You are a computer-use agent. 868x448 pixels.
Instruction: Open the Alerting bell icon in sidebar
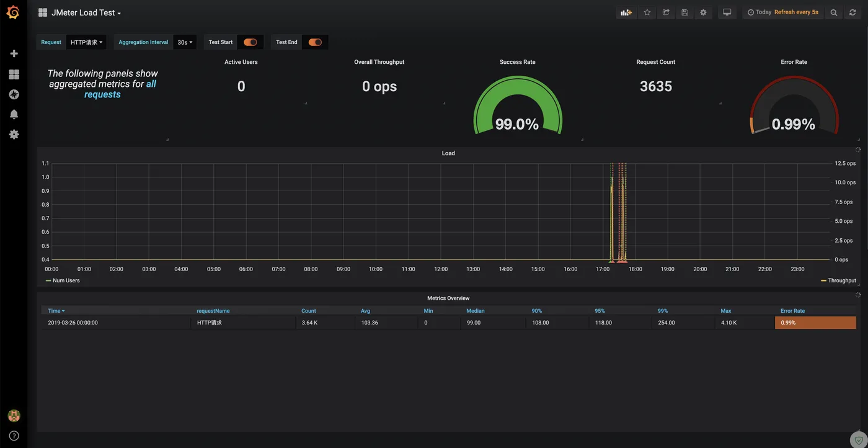[14, 114]
